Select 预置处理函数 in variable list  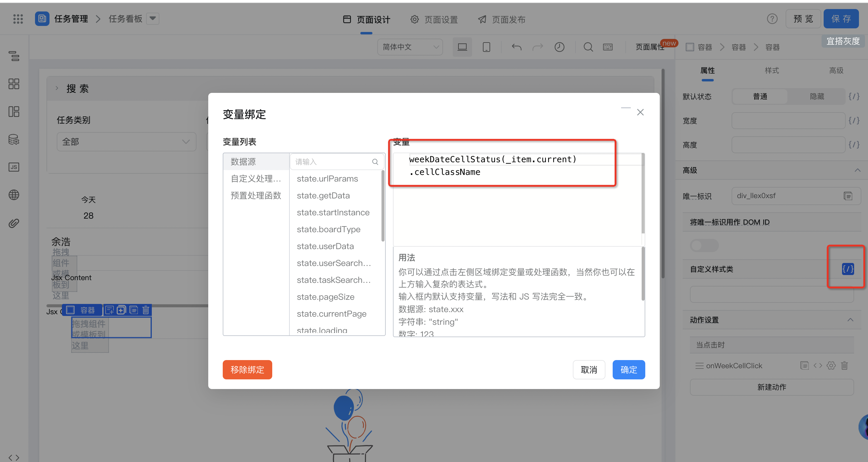(x=256, y=195)
